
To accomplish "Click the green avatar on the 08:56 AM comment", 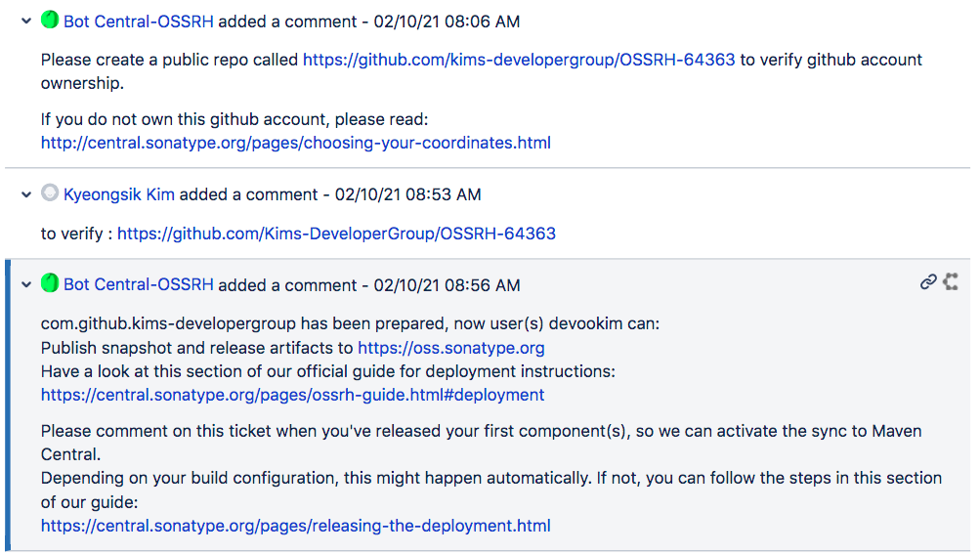I will point(50,283).
